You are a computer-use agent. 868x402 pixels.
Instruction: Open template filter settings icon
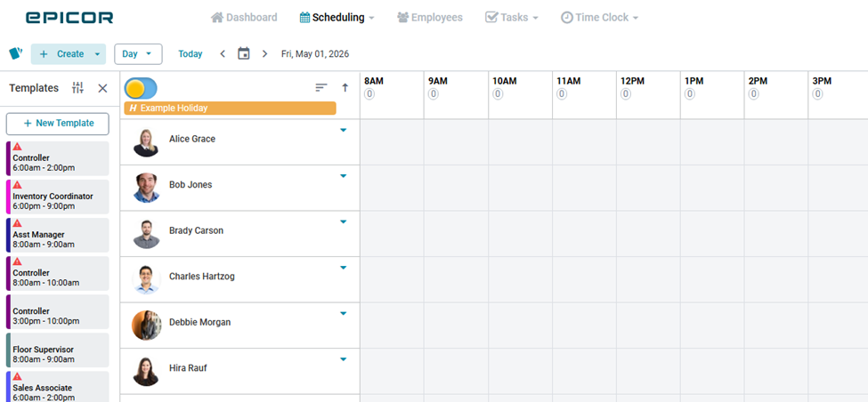tap(78, 88)
